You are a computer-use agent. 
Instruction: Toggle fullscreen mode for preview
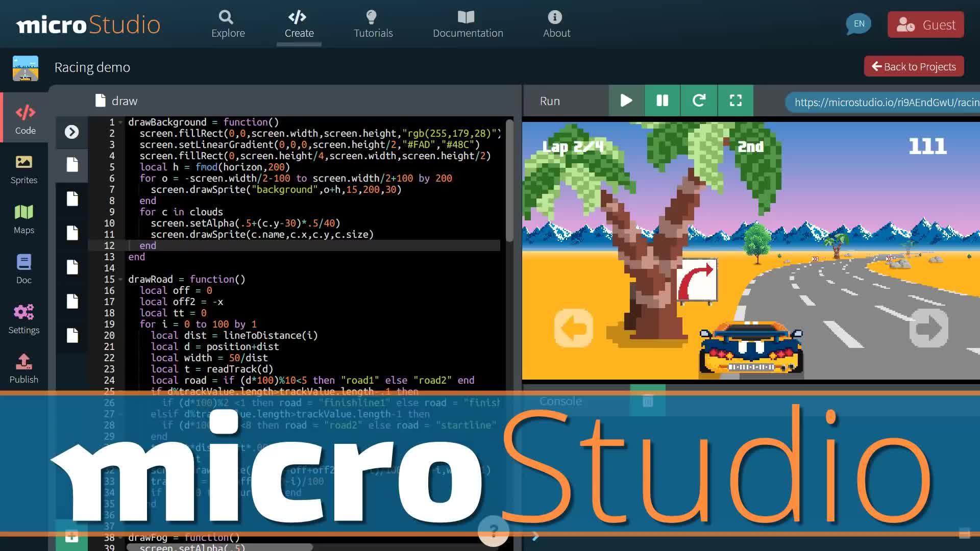click(736, 100)
